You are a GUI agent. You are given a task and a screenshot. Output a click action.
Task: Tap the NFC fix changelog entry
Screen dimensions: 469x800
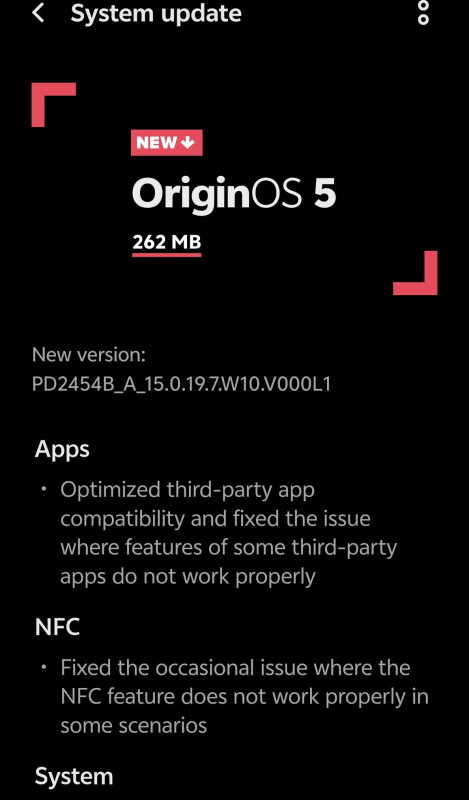(244, 696)
